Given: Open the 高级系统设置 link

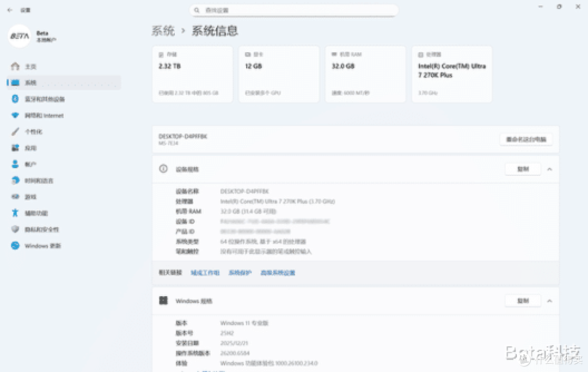Looking at the screenshot, I should point(278,273).
